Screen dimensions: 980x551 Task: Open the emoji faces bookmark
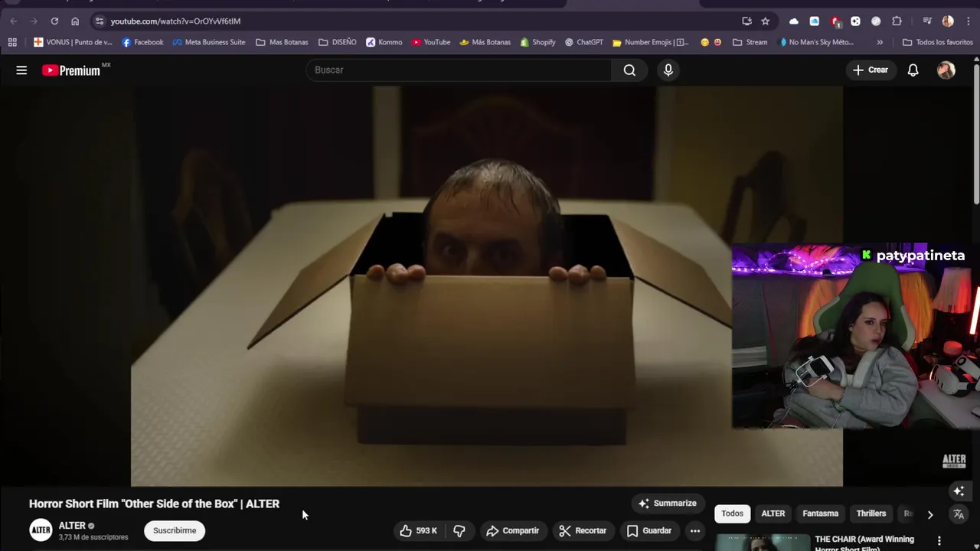tap(711, 42)
